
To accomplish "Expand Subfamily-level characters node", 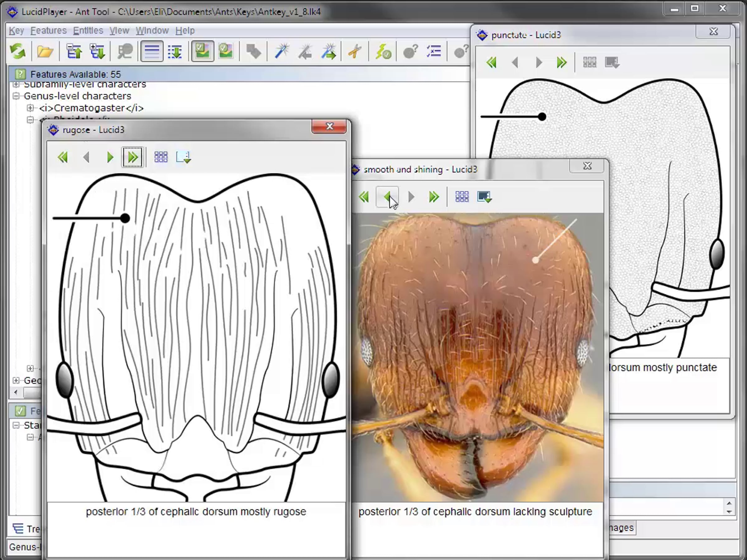I will (16, 84).
